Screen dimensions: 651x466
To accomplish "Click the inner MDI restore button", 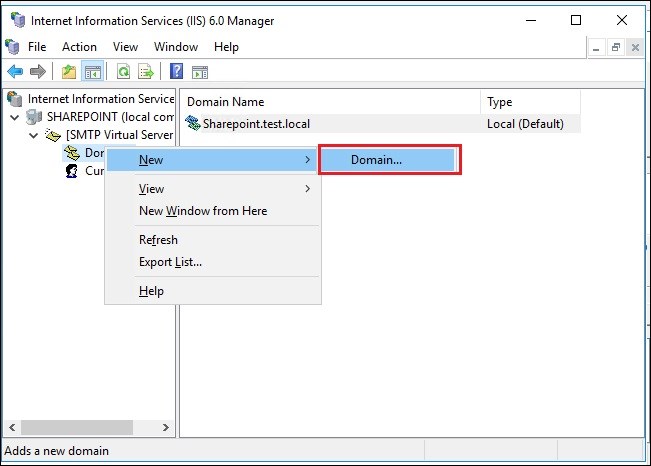I will (x=616, y=47).
